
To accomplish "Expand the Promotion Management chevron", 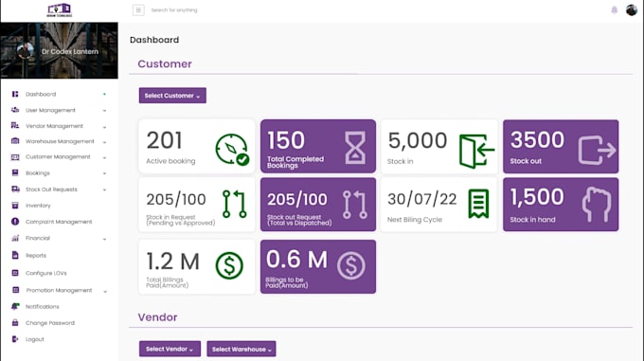I will (105, 292).
